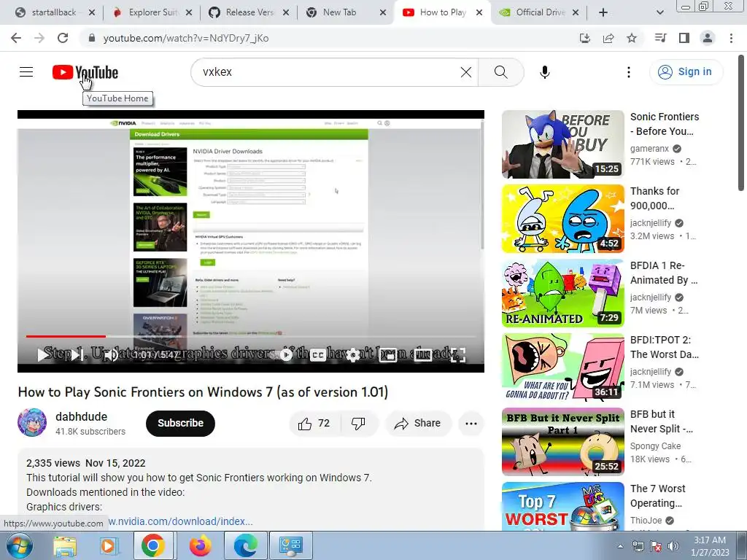
Task: Click BFDI:TPOT 2 The Worst Day title
Action: pos(664,347)
